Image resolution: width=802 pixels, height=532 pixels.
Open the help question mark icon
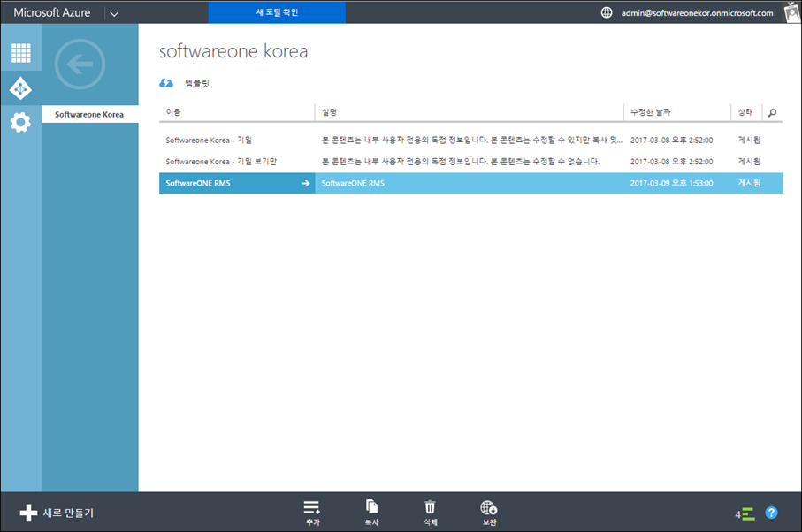coord(771,513)
